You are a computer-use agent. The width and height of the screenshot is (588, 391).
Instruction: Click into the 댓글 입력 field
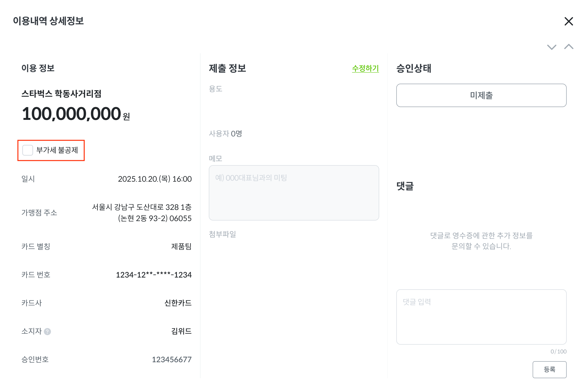click(x=481, y=317)
